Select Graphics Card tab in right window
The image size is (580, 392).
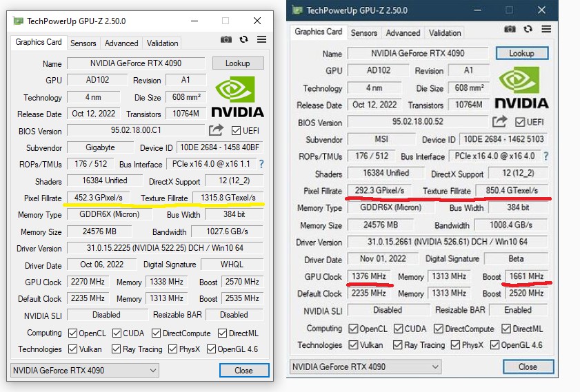[x=319, y=32]
